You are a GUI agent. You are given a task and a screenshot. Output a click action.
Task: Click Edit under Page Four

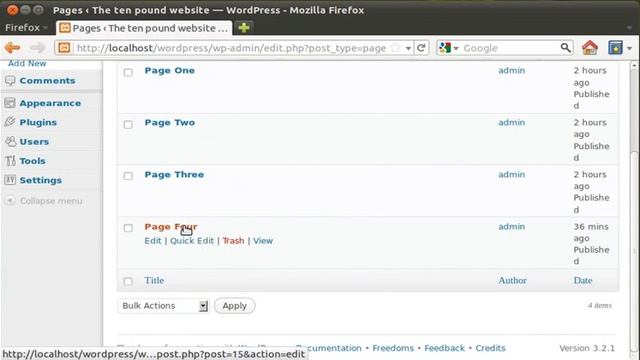click(153, 240)
